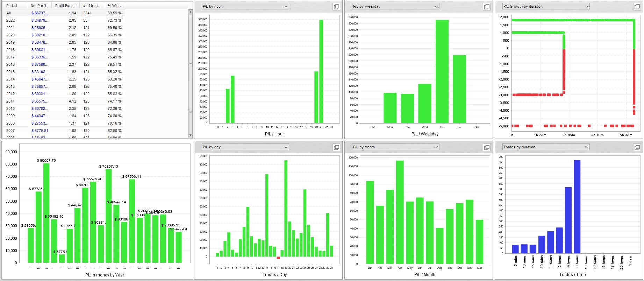644x281 pixels.
Task: Open the P/L by month dropdown
Action: coord(396,147)
